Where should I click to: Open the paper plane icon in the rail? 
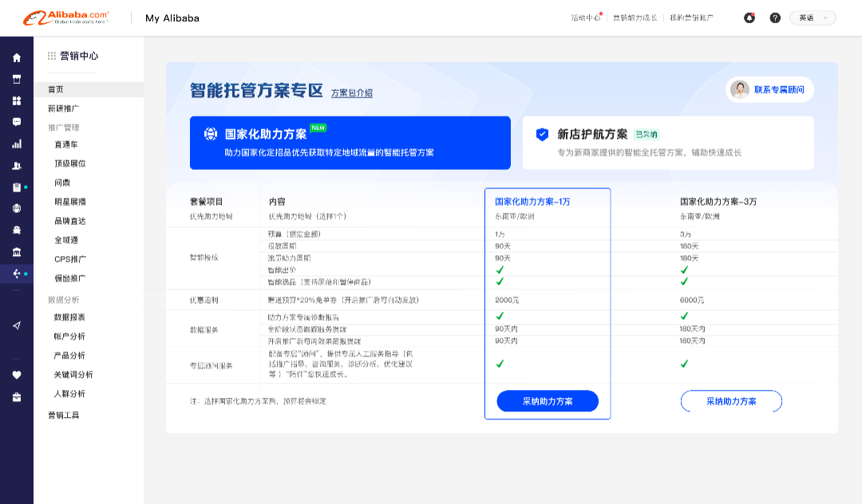pos(17,325)
